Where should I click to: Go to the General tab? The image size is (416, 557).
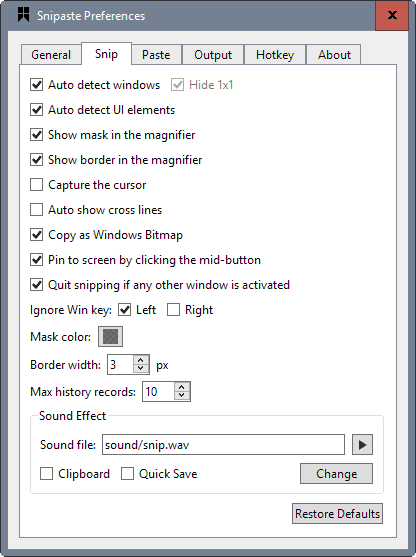(x=51, y=55)
